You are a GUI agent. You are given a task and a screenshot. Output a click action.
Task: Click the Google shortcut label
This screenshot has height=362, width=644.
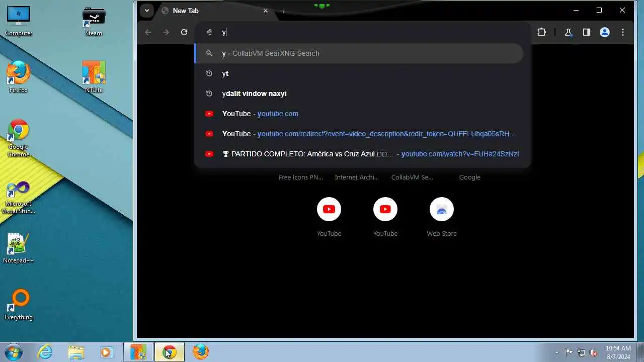point(470,177)
